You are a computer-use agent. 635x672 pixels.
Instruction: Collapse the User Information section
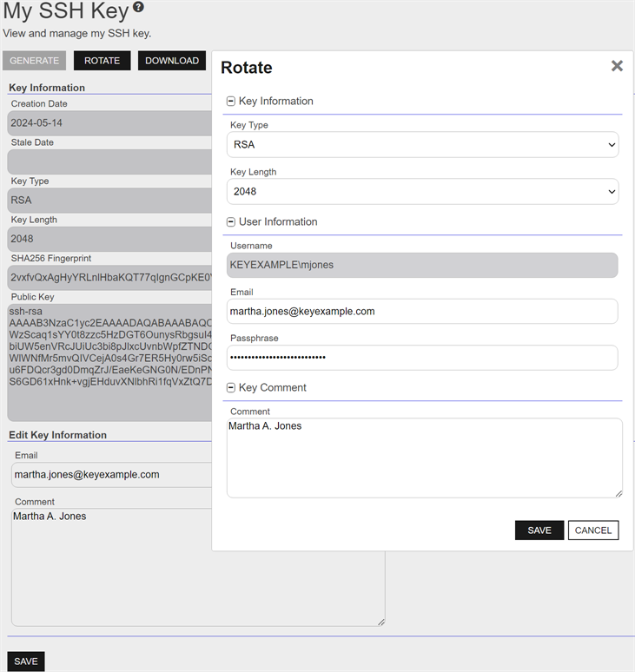(231, 222)
